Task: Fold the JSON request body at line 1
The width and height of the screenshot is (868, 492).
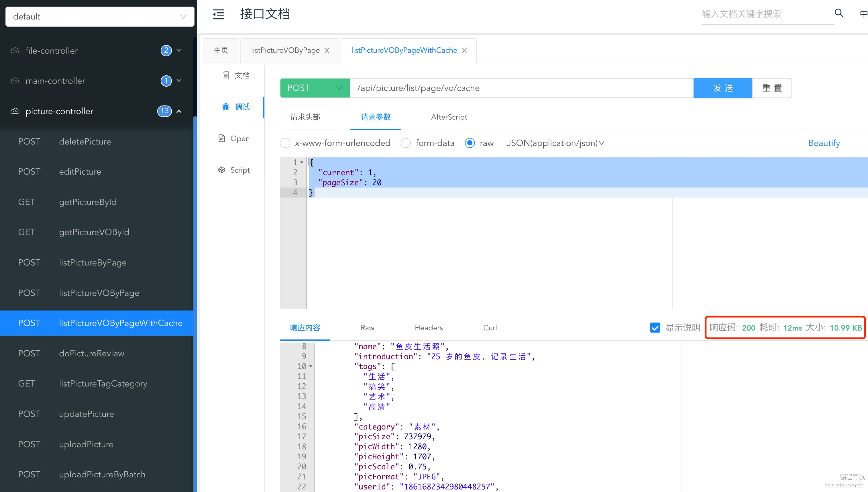Action: click(x=302, y=162)
